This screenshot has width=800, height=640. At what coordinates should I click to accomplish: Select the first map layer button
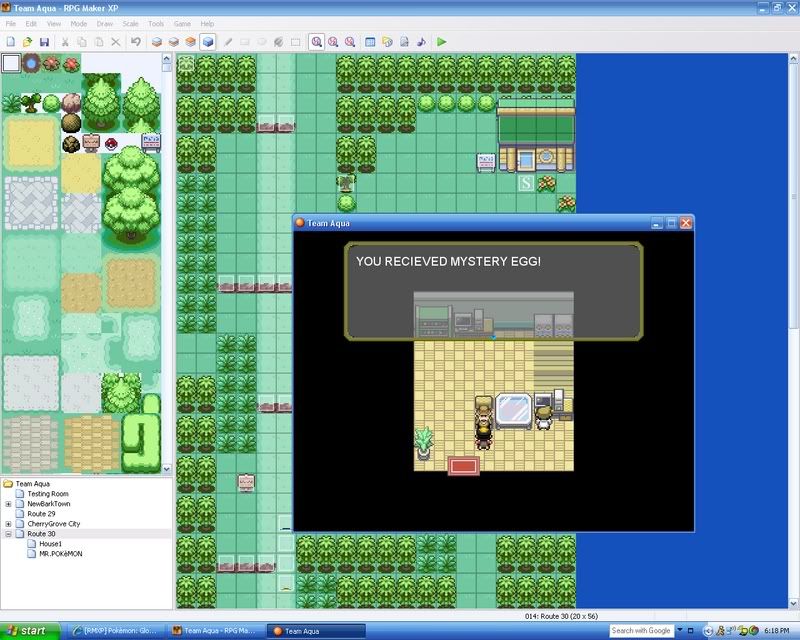(156, 42)
